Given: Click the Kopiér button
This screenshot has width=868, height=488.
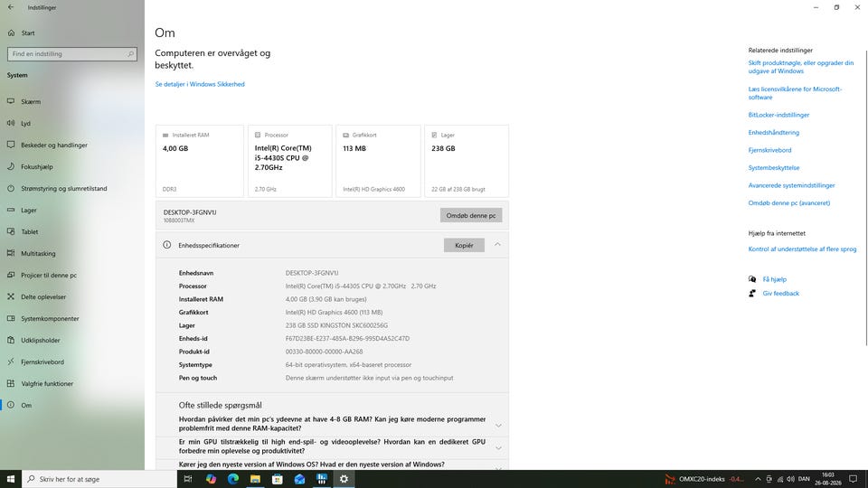Looking at the screenshot, I should point(464,245).
